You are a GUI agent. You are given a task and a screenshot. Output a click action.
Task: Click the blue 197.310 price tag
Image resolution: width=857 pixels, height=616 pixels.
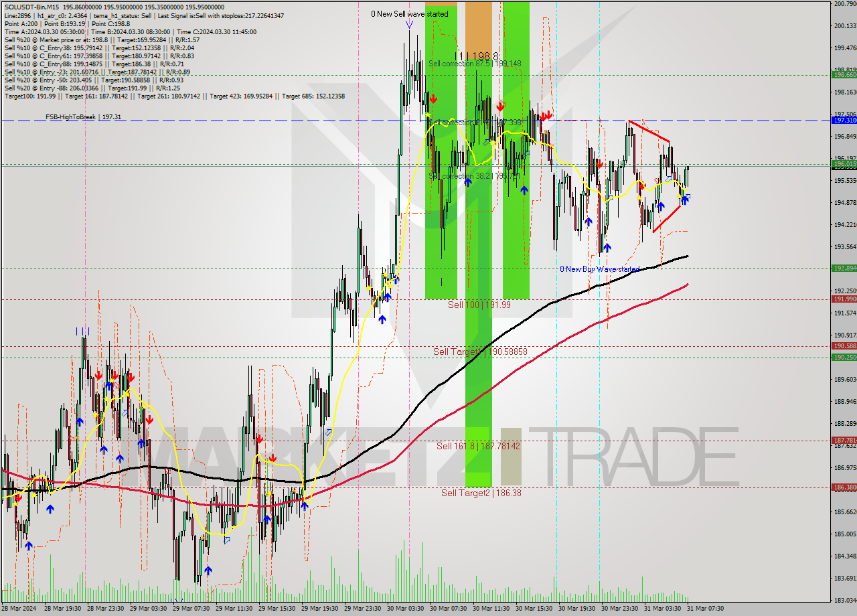844,121
